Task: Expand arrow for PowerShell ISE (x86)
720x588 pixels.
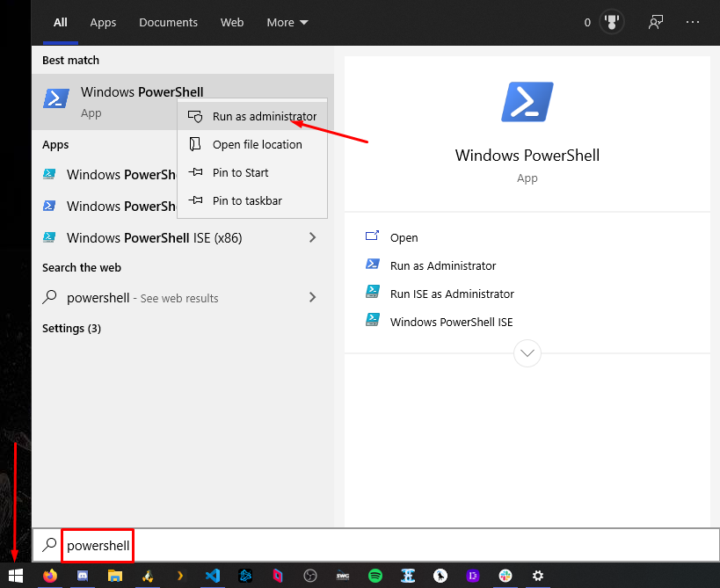Action: pos(313,237)
